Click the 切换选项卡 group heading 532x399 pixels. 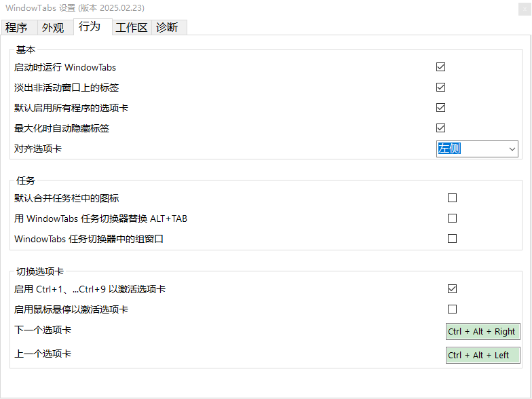point(40,271)
